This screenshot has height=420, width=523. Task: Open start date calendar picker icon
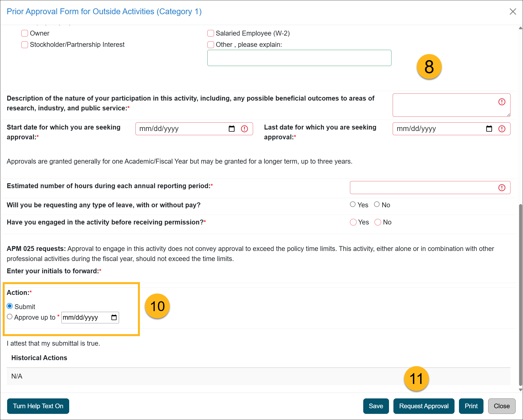(231, 129)
